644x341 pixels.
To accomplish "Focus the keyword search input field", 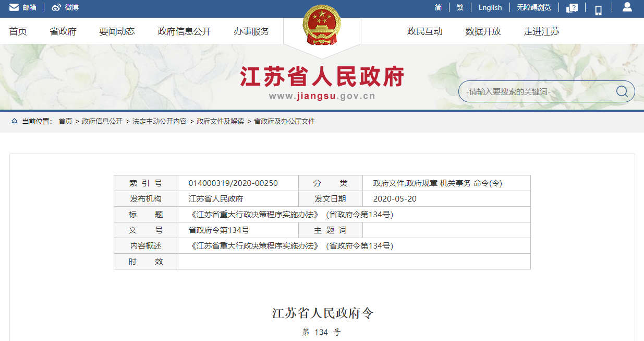I will point(537,91).
